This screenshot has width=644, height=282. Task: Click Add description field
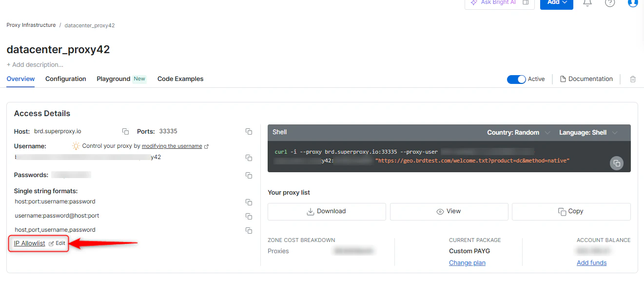(x=35, y=64)
